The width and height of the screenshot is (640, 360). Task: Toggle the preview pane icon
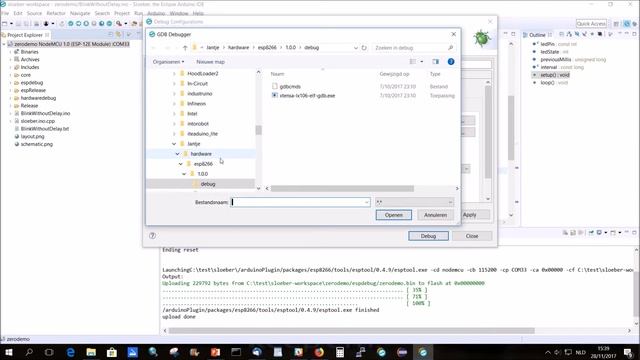(x=436, y=62)
